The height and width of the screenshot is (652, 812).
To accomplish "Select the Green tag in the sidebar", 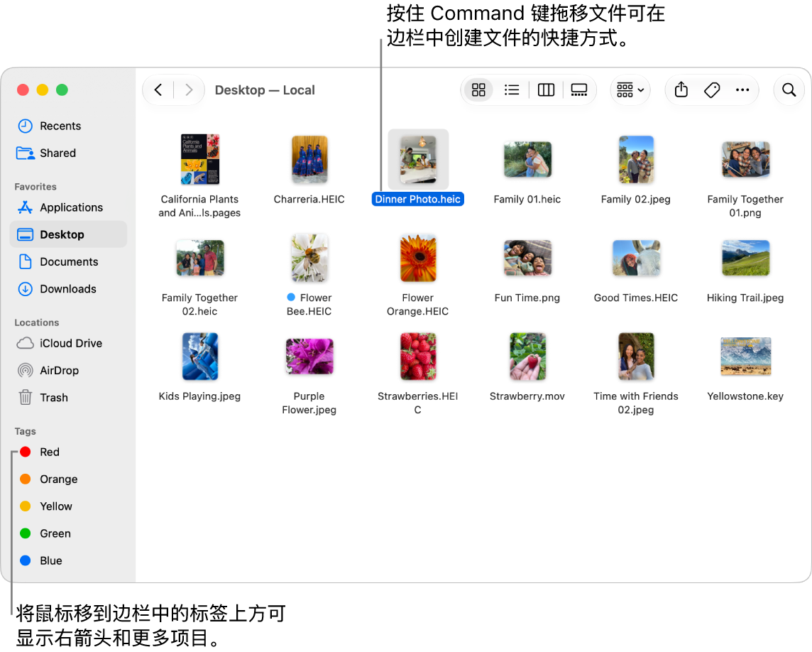I will coord(68,533).
